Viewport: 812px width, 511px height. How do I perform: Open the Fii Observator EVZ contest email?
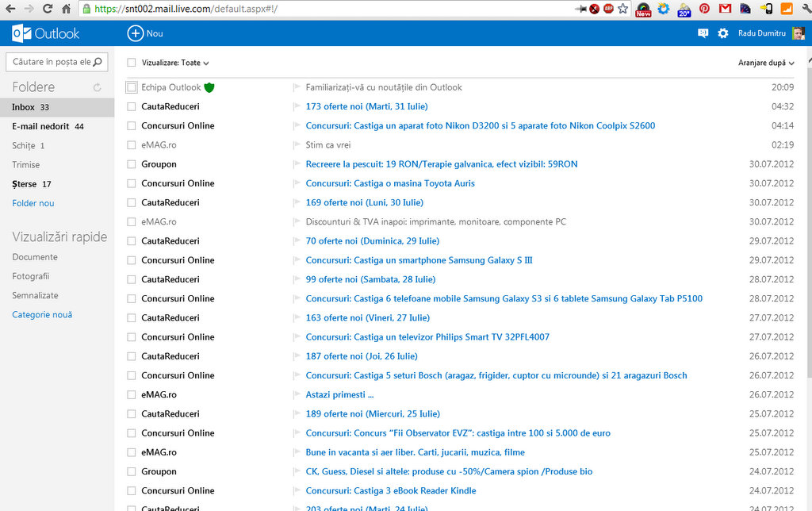[458, 432]
